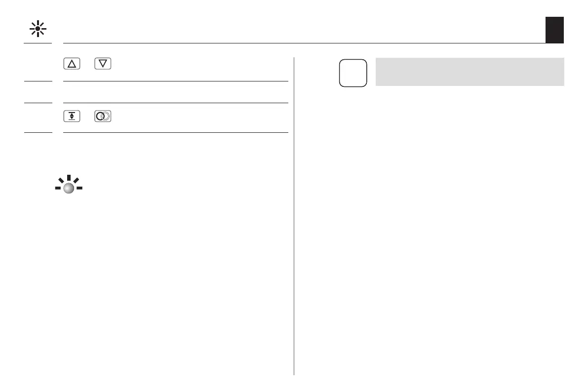
Task: Click the up-down arrows between bars button
Action: pyautogui.click(x=72, y=116)
